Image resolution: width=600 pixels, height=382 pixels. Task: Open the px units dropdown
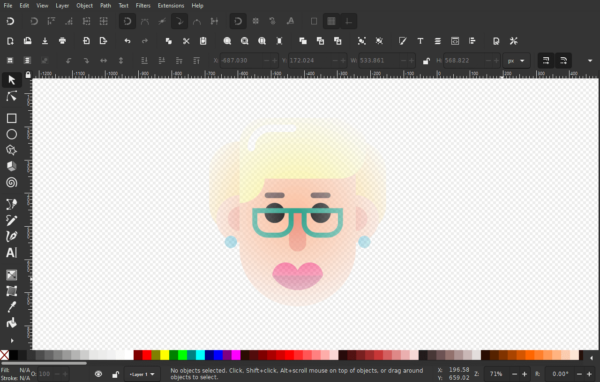tap(516, 61)
